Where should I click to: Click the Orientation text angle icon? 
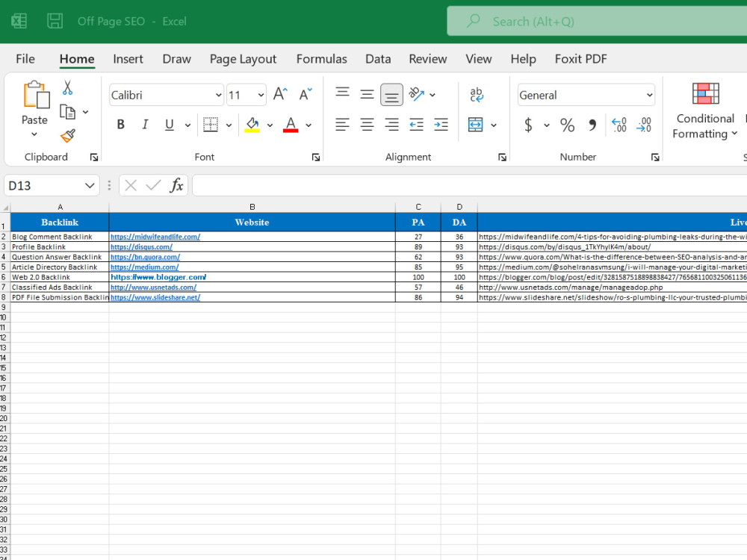pyautogui.click(x=416, y=94)
